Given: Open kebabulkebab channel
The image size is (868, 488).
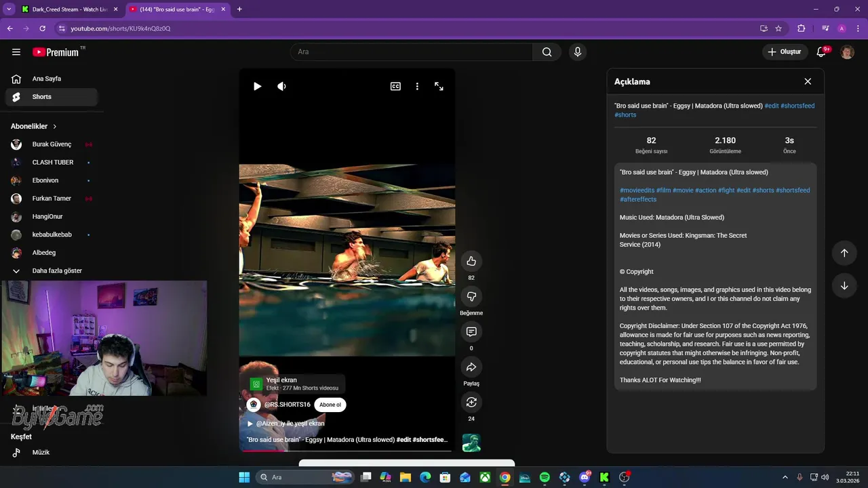Looking at the screenshot, I should (x=52, y=235).
